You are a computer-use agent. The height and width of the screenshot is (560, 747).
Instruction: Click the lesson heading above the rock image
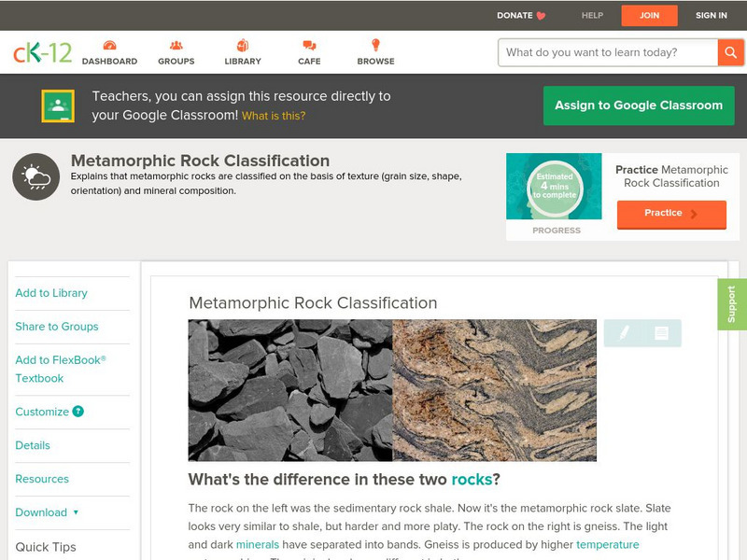(313, 302)
